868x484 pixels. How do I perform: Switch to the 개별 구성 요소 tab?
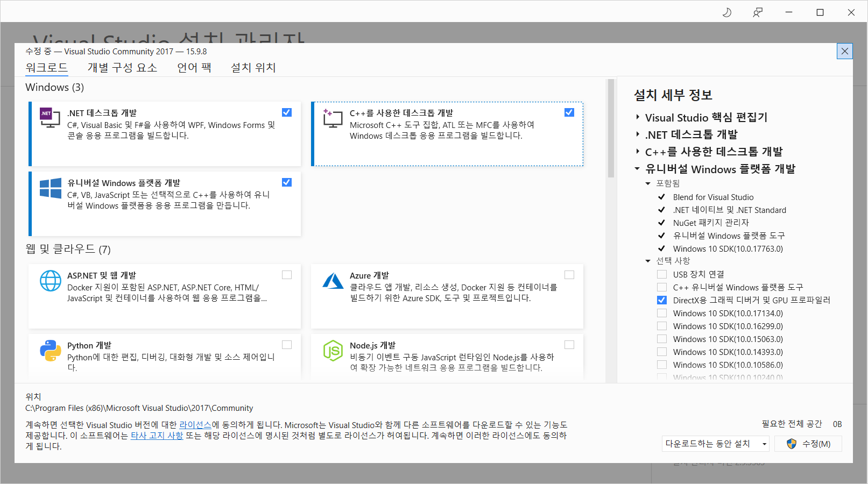[123, 67]
